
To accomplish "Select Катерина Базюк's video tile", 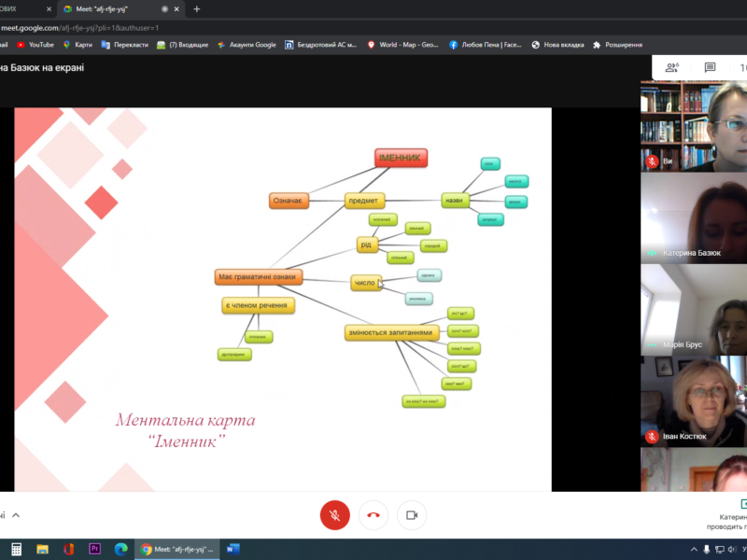I will (693, 220).
